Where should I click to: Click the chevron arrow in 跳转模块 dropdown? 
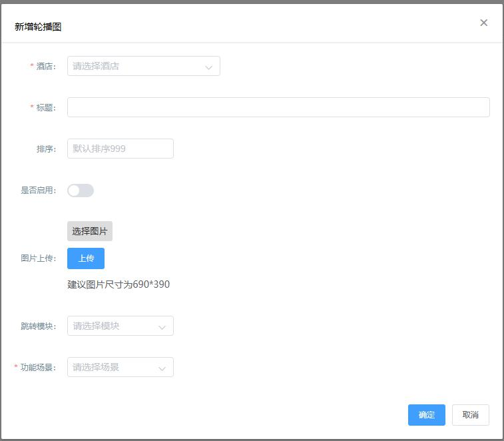(162, 326)
